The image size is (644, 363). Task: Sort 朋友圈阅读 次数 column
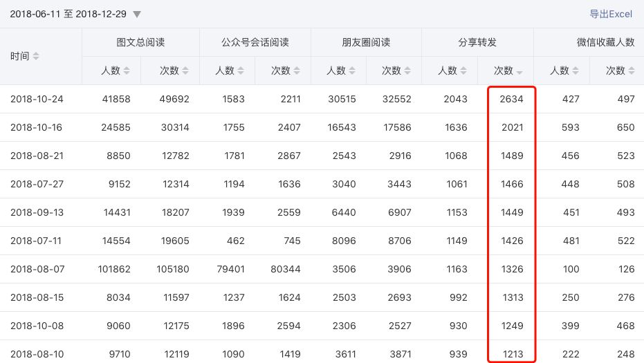[407, 71]
